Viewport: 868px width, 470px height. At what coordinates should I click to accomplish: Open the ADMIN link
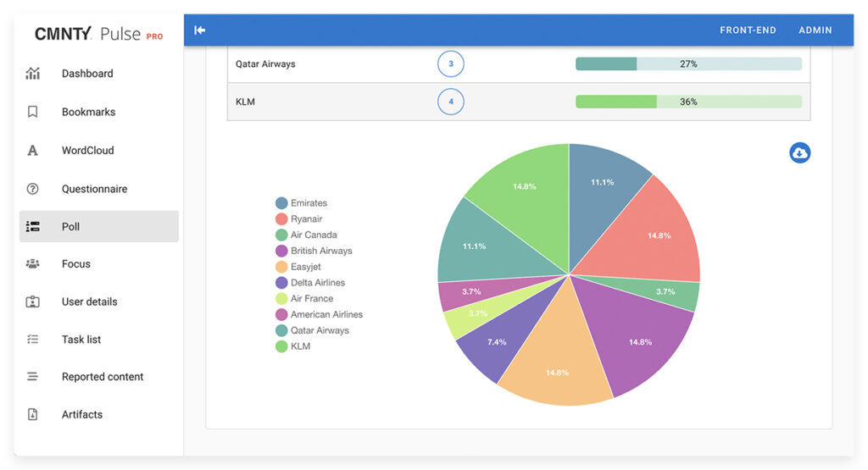(815, 30)
